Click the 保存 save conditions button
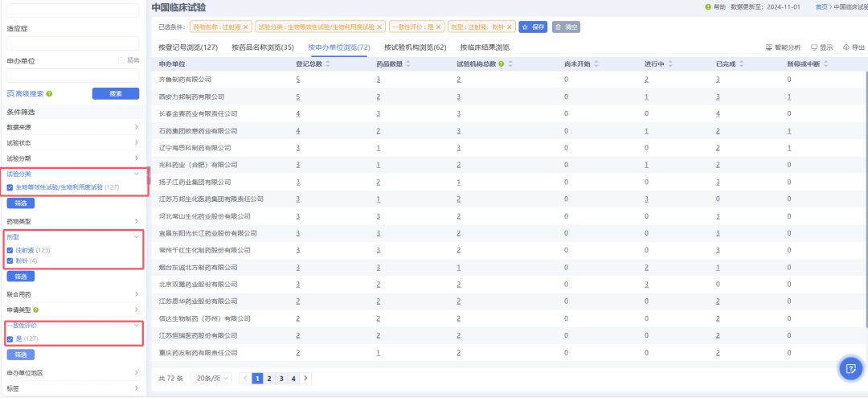868x398 pixels. pos(533,27)
